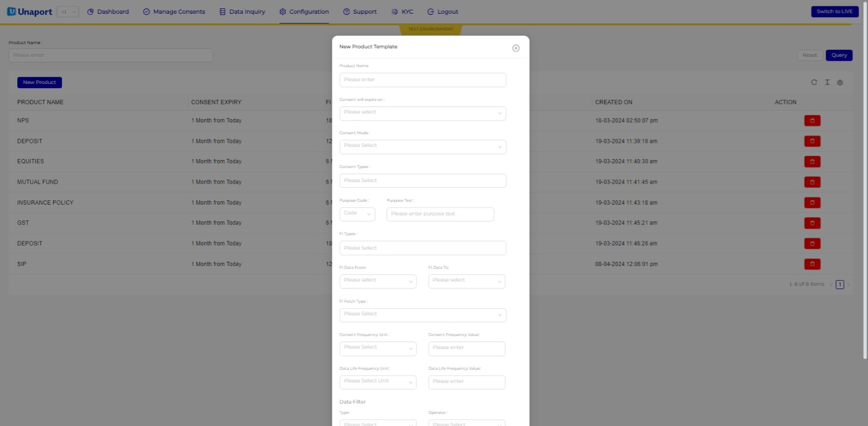Click the Switch to LIVE button
The height and width of the screenshot is (426, 868).
pyautogui.click(x=834, y=12)
